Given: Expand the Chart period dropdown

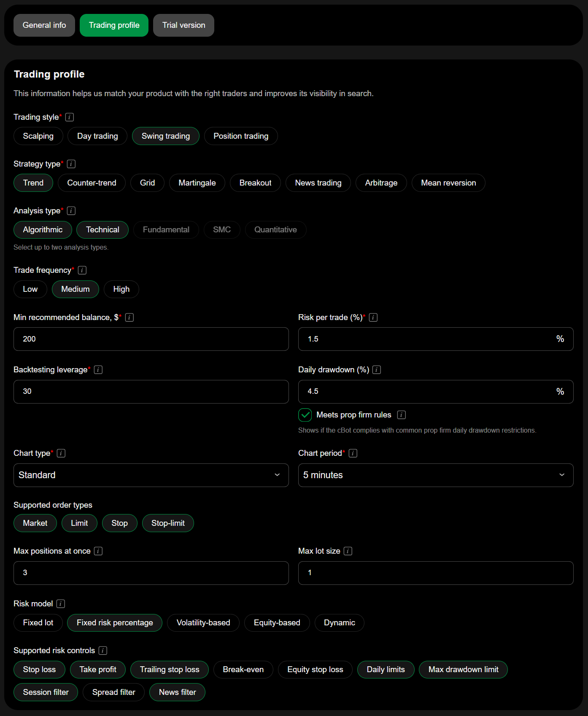Looking at the screenshot, I should point(435,475).
